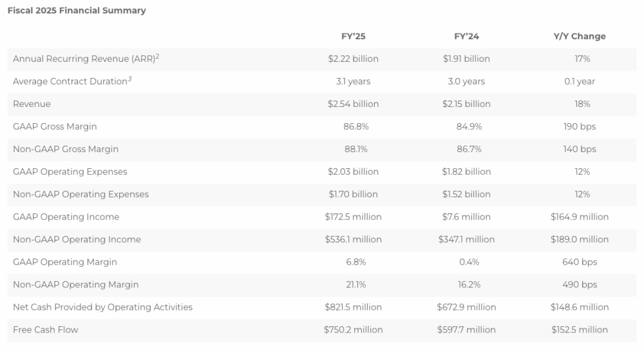The height and width of the screenshot is (350, 644).
Task: Click the 640 bps change value
Action: click(580, 262)
